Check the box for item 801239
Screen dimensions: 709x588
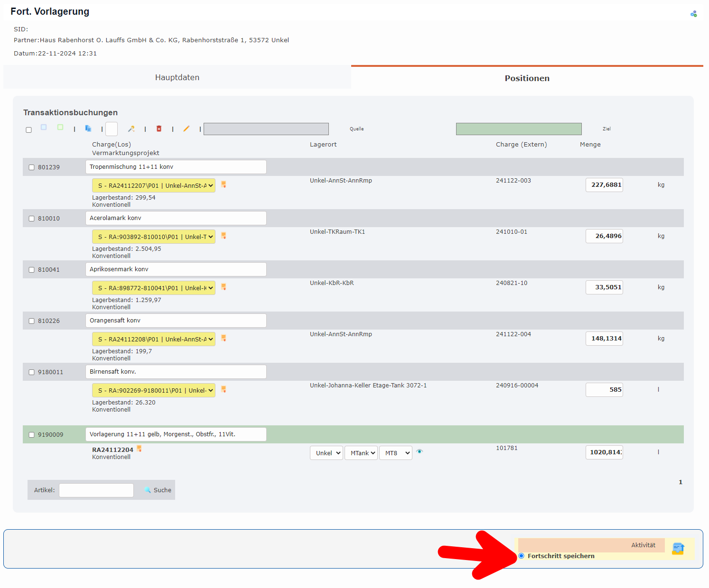pyautogui.click(x=32, y=167)
